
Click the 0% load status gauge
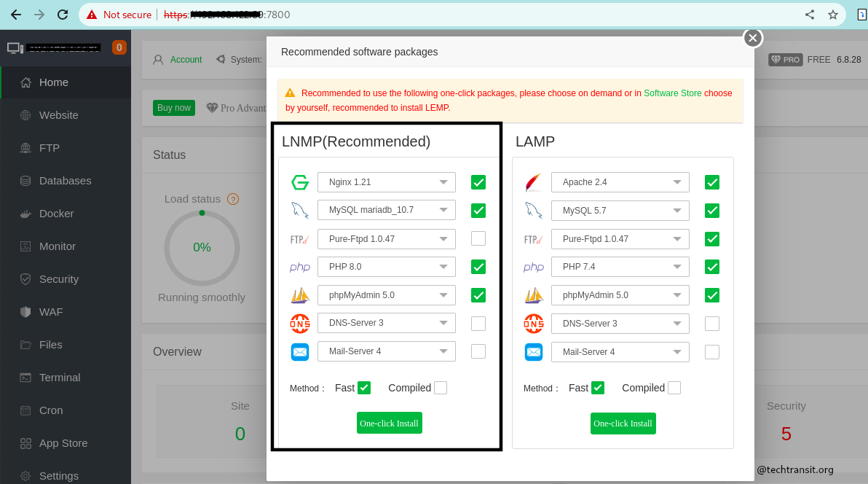tap(202, 248)
